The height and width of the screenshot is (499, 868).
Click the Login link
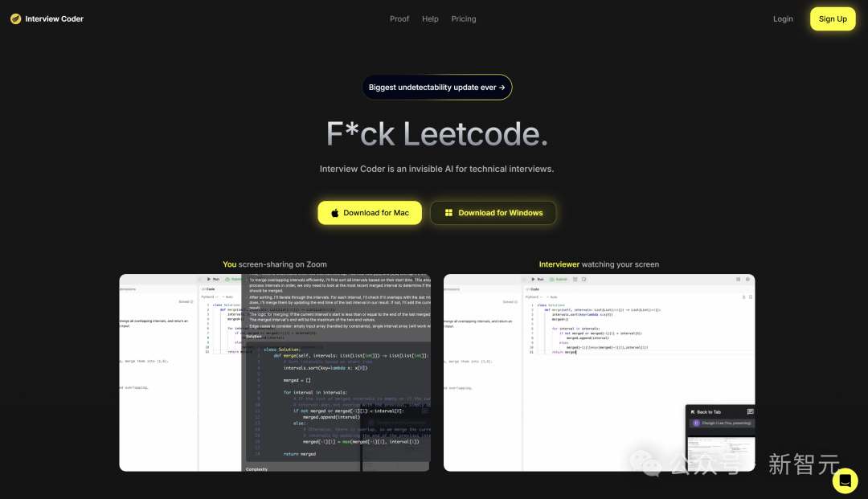783,18
